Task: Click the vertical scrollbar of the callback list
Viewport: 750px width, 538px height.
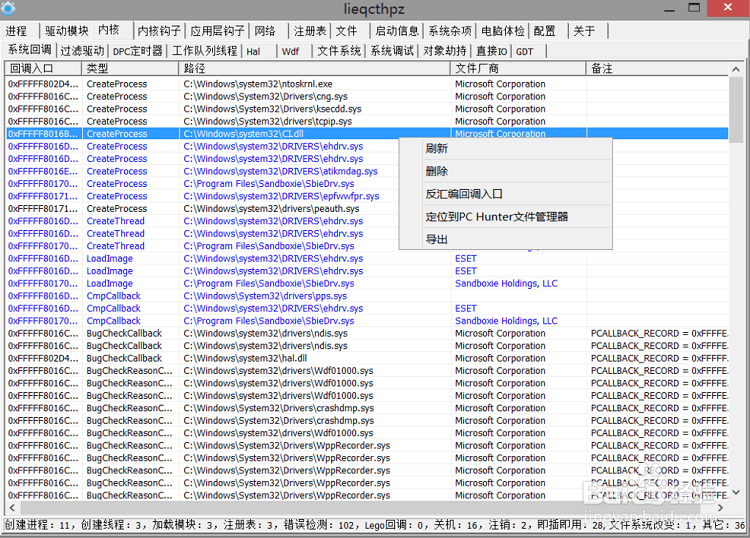Action: point(736,300)
